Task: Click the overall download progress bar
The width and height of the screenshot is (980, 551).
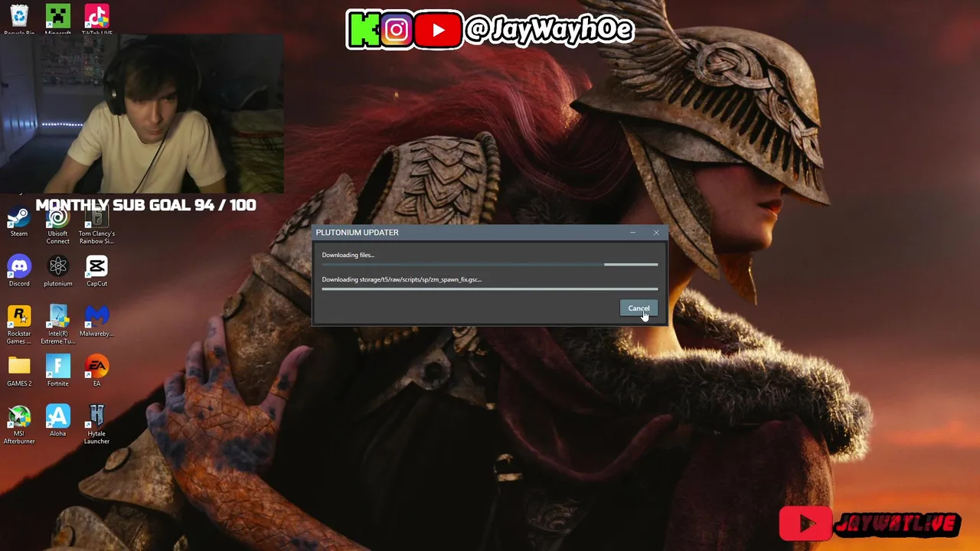Action: [x=490, y=265]
